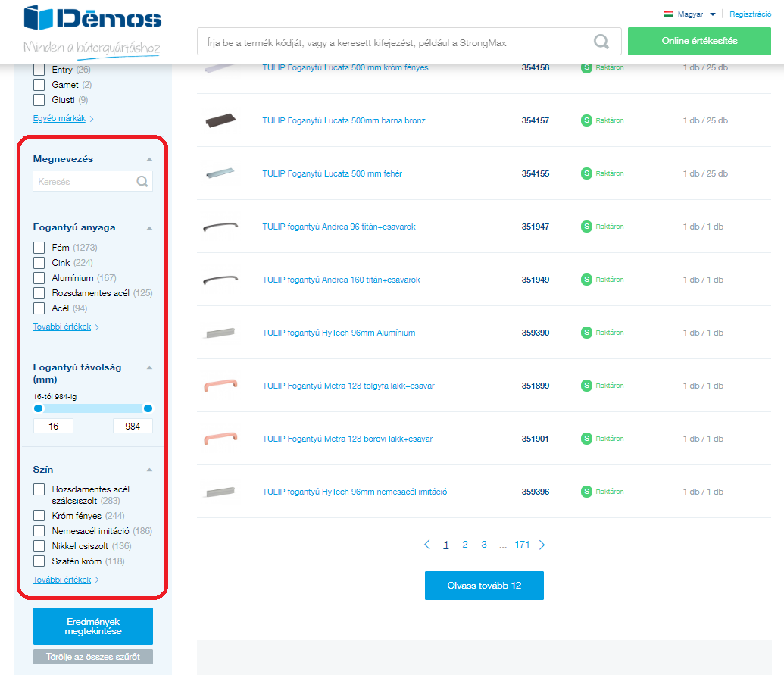784x675 pixels.
Task: Go to next page with the right arrow
Action: click(542, 545)
